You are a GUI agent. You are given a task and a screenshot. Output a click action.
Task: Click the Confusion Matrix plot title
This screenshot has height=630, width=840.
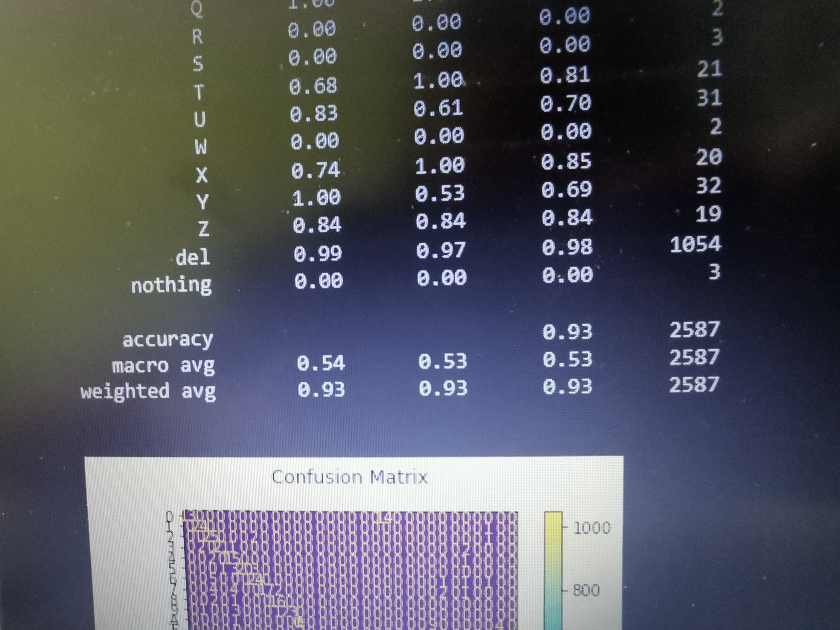click(349, 477)
